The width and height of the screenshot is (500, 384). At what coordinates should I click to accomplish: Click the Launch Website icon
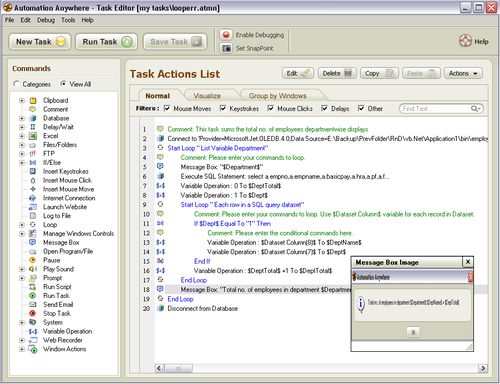(x=33, y=207)
